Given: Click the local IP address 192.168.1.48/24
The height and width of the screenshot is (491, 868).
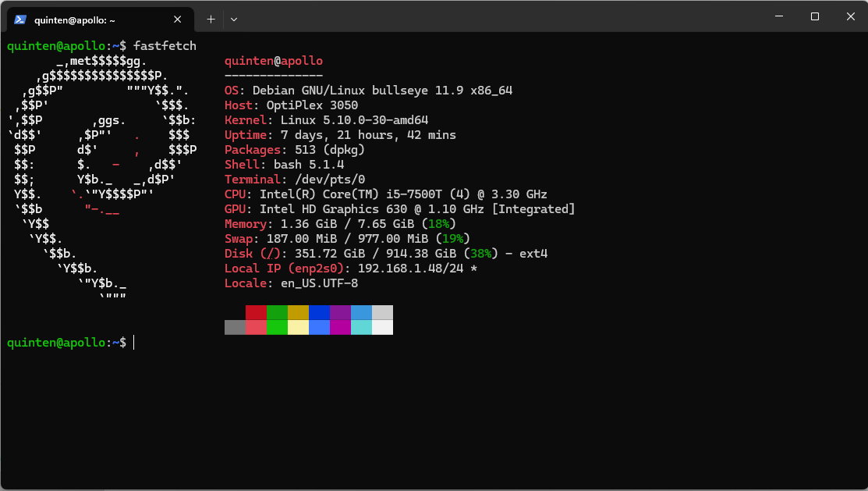Looking at the screenshot, I should pos(410,269).
